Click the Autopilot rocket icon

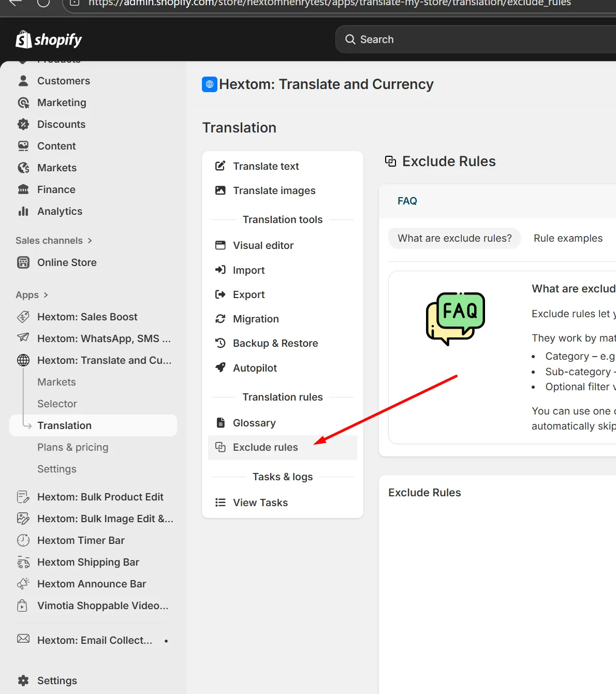click(221, 367)
